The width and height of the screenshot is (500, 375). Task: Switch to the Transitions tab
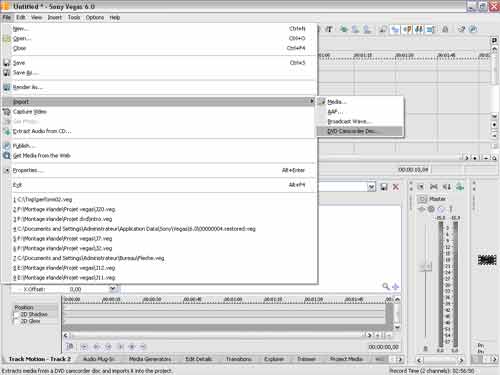(239, 359)
